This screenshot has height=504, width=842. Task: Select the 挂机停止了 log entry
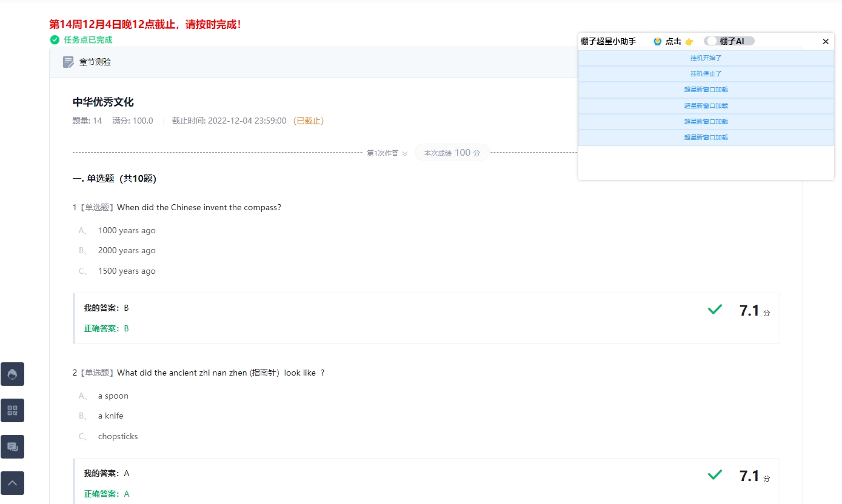[706, 74]
